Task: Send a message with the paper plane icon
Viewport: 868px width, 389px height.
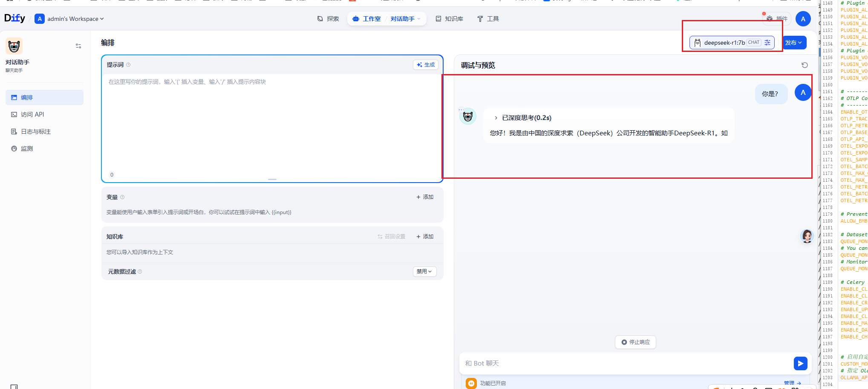Action: click(800, 363)
